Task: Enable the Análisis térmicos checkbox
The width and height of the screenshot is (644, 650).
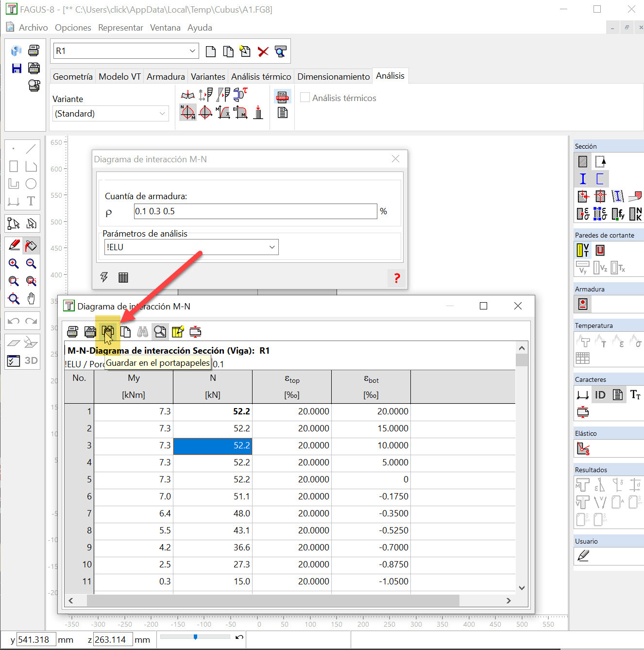Action: tap(305, 98)
